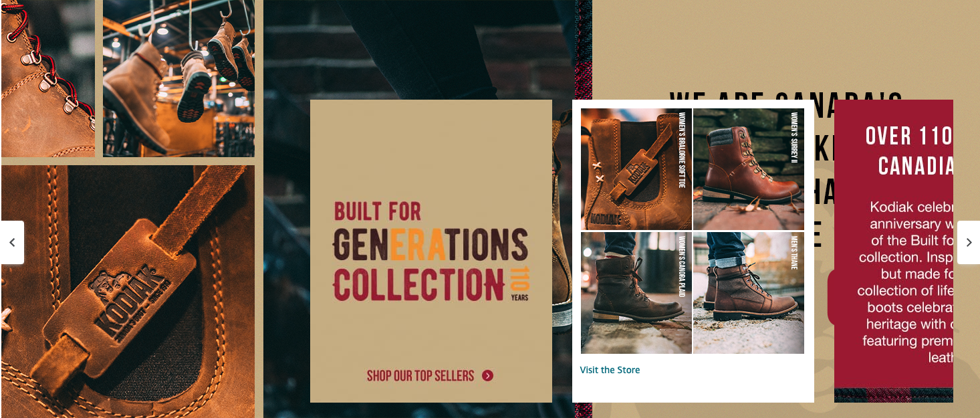The image size is (980, 418).
Task: Click the red-laced boot eyelets photo
Action: [47, 78]
